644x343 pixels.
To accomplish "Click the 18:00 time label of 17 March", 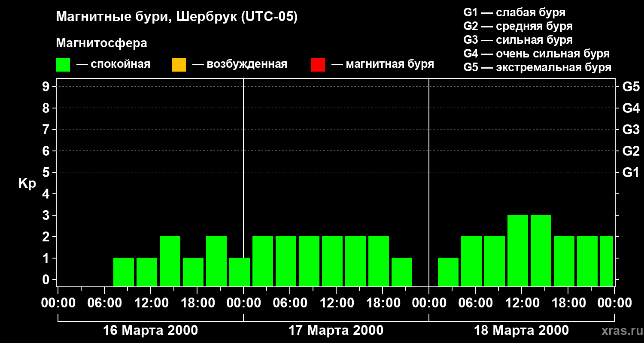I will tap(383, 303).
